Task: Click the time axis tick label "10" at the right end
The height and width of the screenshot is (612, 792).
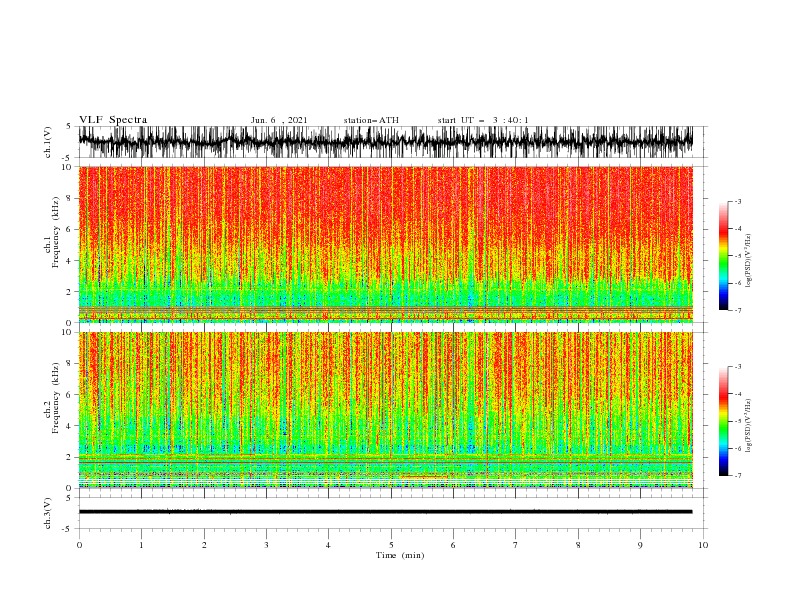Action: 703,545
